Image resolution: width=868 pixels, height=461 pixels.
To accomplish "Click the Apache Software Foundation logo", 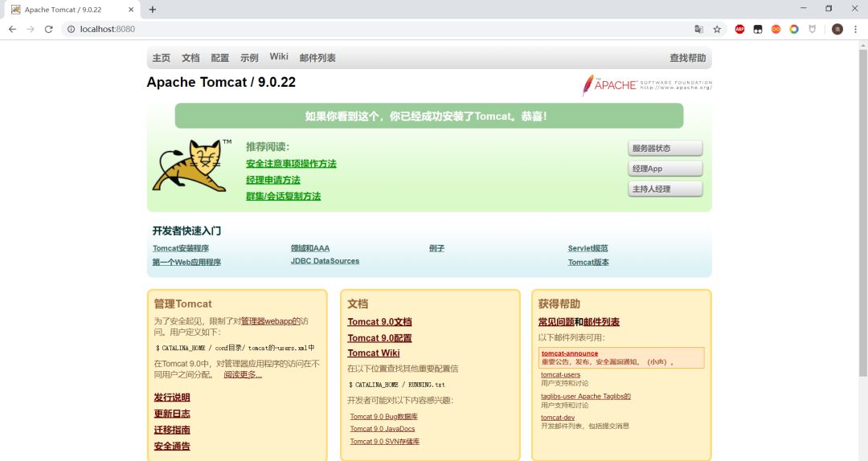I will tap(646, 85).
